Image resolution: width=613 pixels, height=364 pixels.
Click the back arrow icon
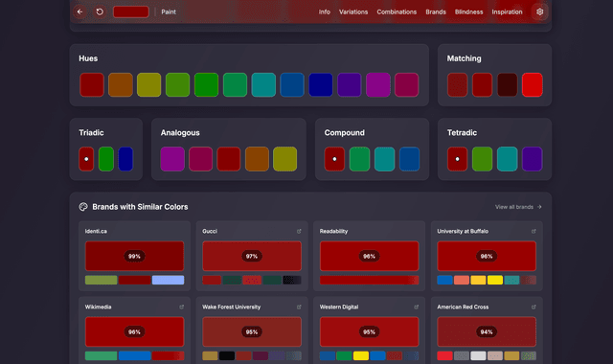[x=80, y=11]
